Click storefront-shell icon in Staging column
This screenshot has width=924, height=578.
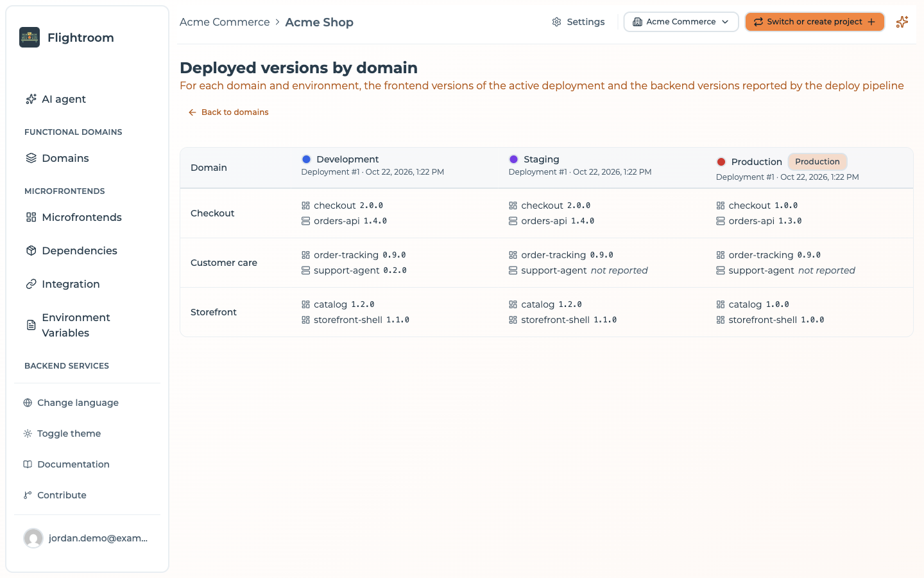pos(513,320)
